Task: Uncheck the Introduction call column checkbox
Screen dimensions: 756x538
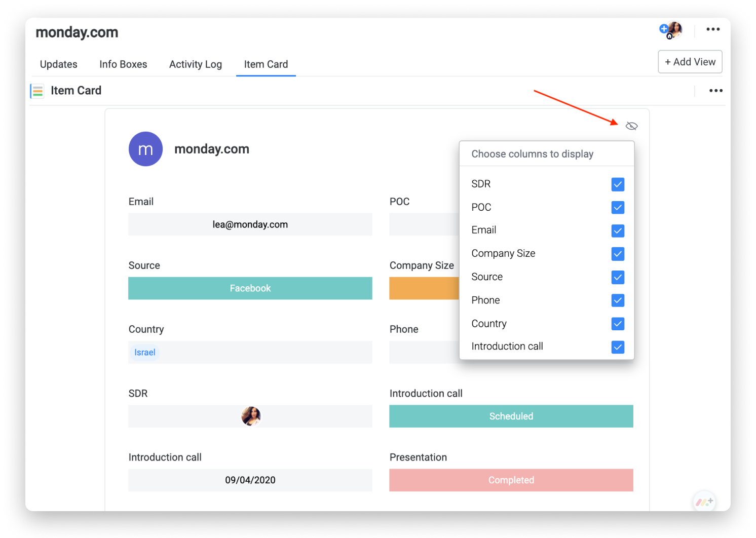Action: (618, 347)
